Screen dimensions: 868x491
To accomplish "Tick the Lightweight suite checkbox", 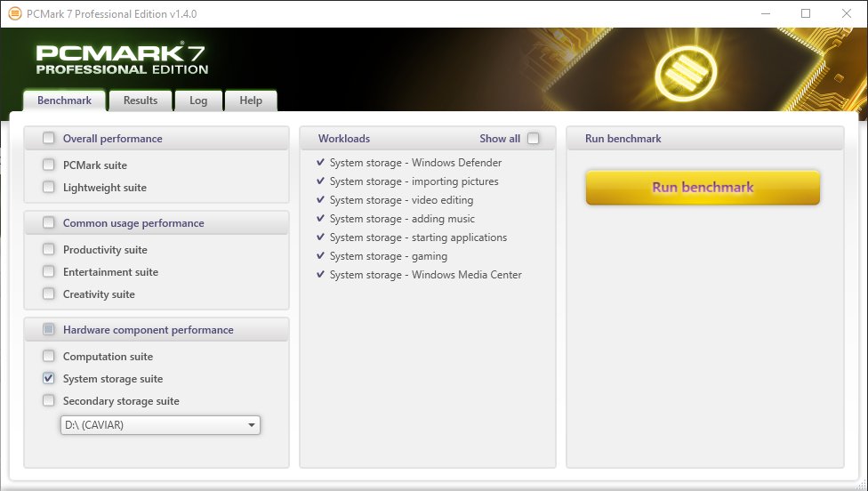I will (x=49, y=187).
